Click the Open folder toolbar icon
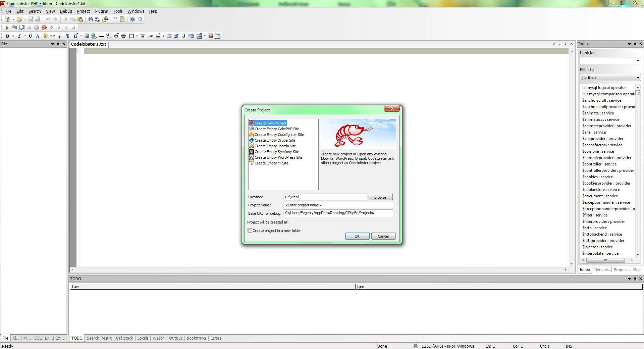Image resolution: width=644 pixels, height=349 pixels. pos(19,19)
